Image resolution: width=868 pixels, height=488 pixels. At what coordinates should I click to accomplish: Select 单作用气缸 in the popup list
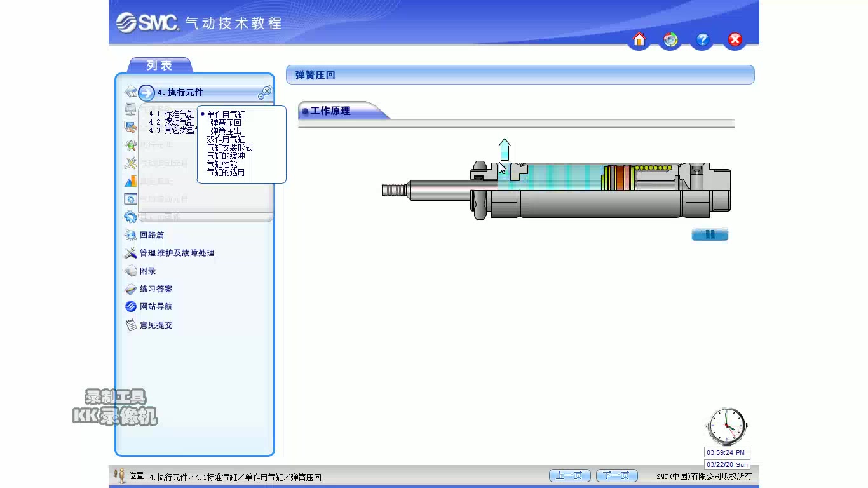226,114
